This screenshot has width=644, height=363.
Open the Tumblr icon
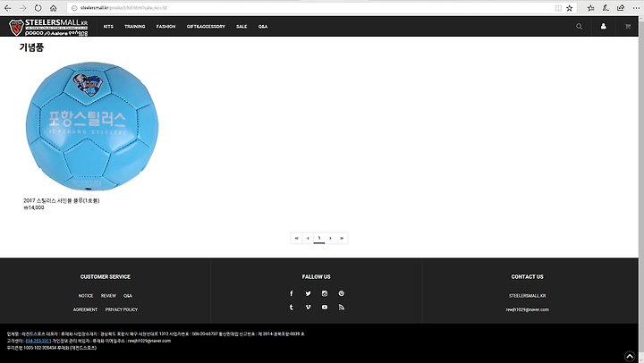point(292,308)
